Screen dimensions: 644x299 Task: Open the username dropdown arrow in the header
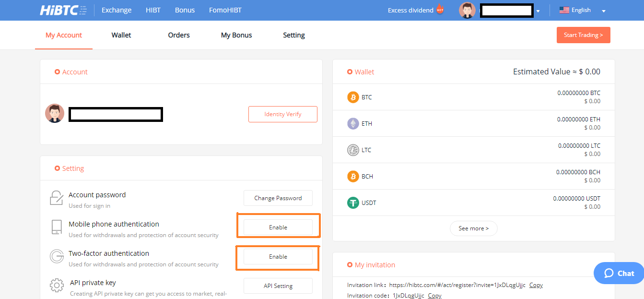(538, 12)
